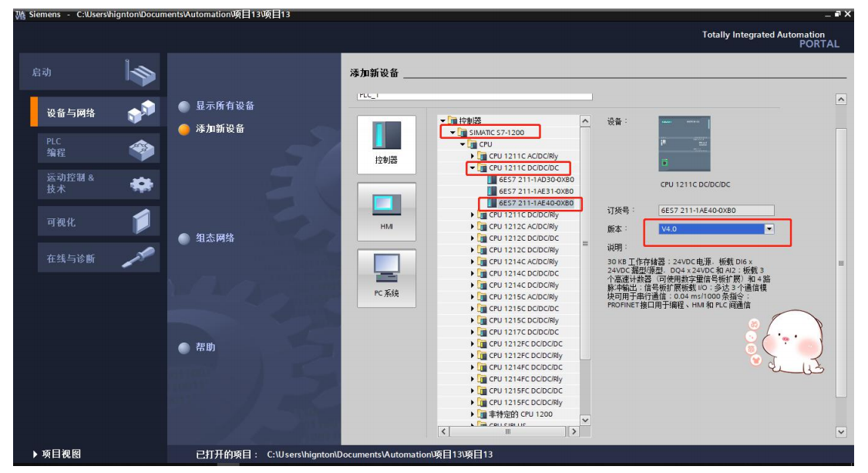The width and height of the screenshot is (868, 473).
Task: Collapse the SIMATIC S7-1200 tree node
Action: pyautogui.click(x=453, y=133)
